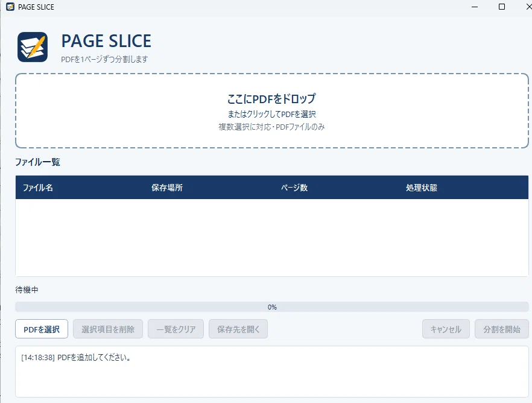Start splitting with 分割を開始 button
Screen dimensions: 532x403
click(x=502, y=329)
